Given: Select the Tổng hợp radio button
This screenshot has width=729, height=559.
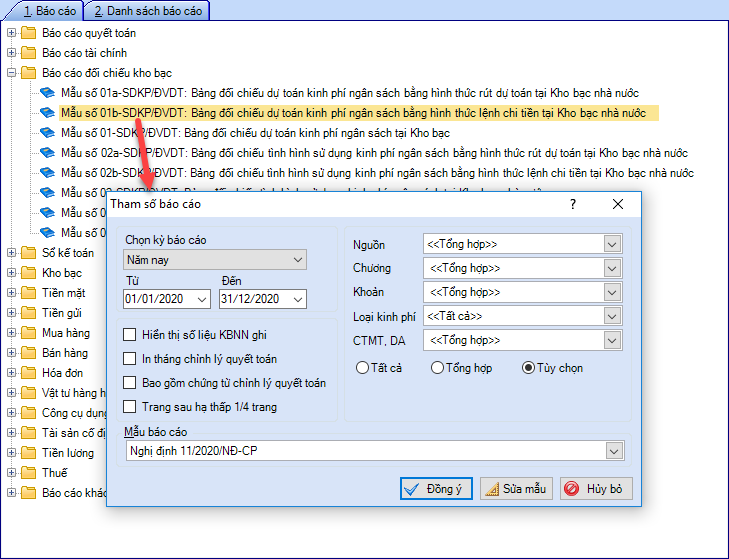Looking at the screenshot, I should coord(437,368).
